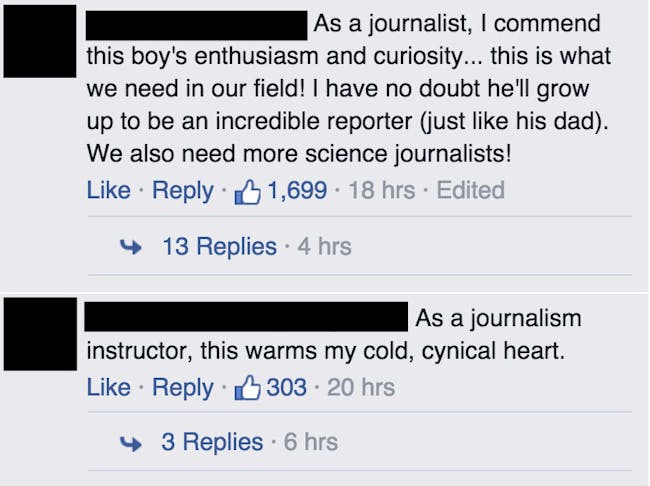Open the journalist commenter's redacted name
The image size is (650, 486).
tap(196, 26)
